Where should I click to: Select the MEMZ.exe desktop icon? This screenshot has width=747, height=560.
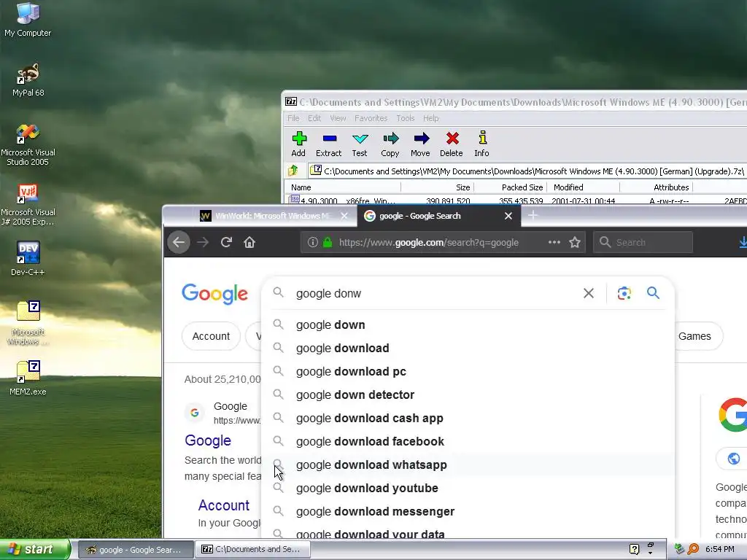(x=28, y=378)
